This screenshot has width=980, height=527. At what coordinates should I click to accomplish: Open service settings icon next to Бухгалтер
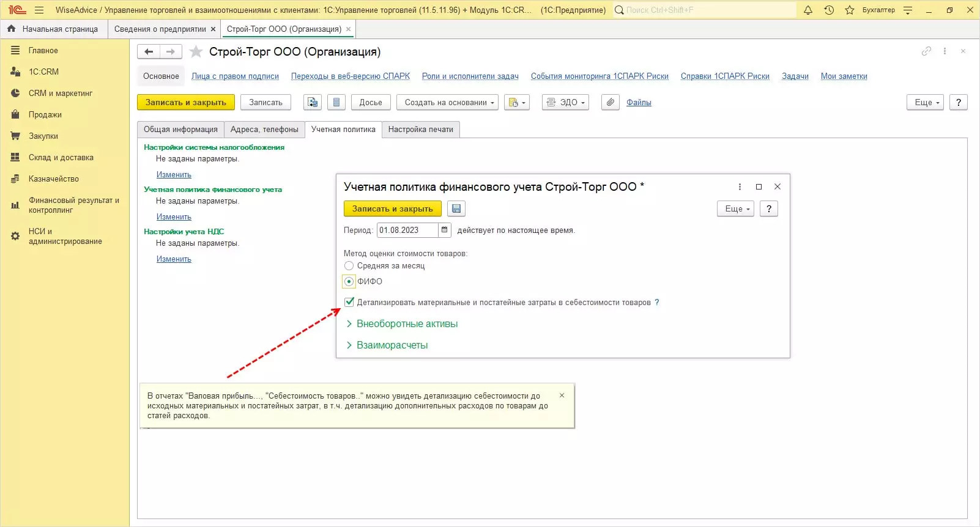[908, 10]
